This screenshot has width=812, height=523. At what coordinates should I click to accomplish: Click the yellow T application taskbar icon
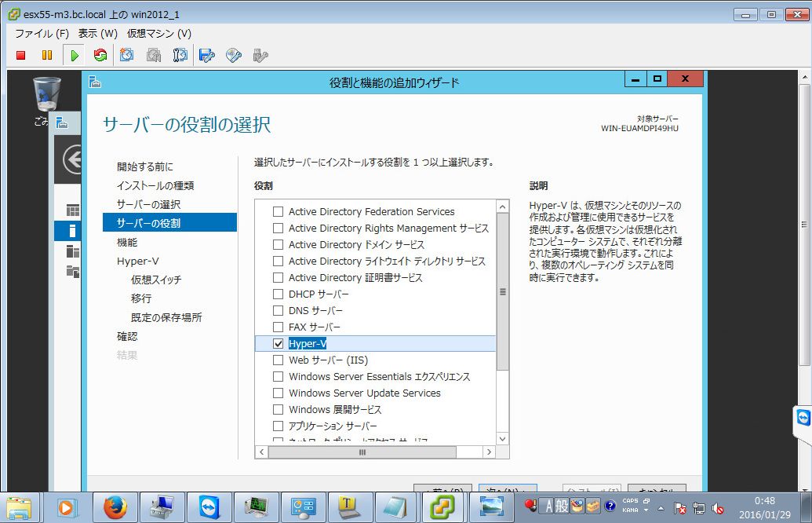(350, 507)
